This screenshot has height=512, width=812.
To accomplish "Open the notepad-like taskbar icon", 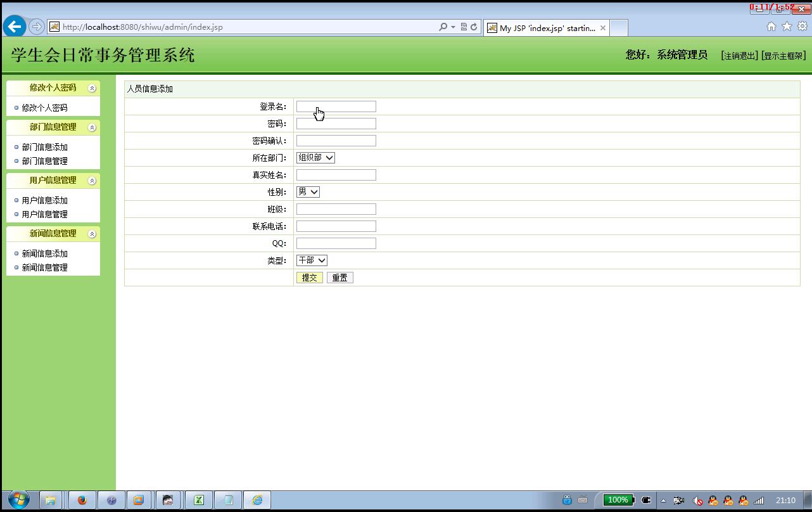I will tap(228, 500).
